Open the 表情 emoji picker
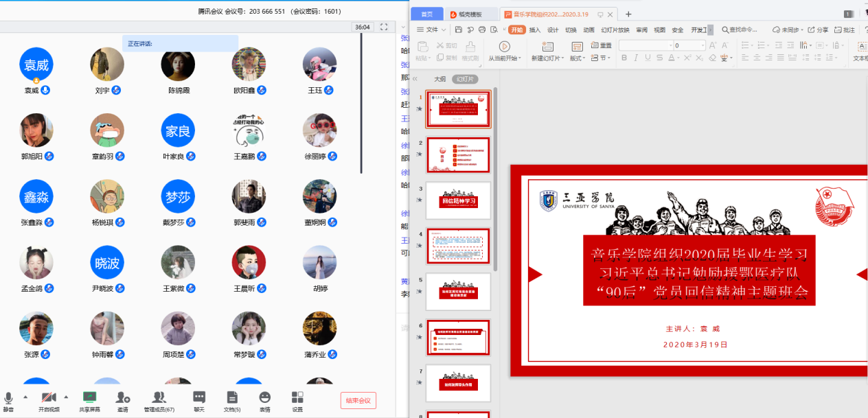The width and height of the screenshot is (868, 418). coord(264,399)
